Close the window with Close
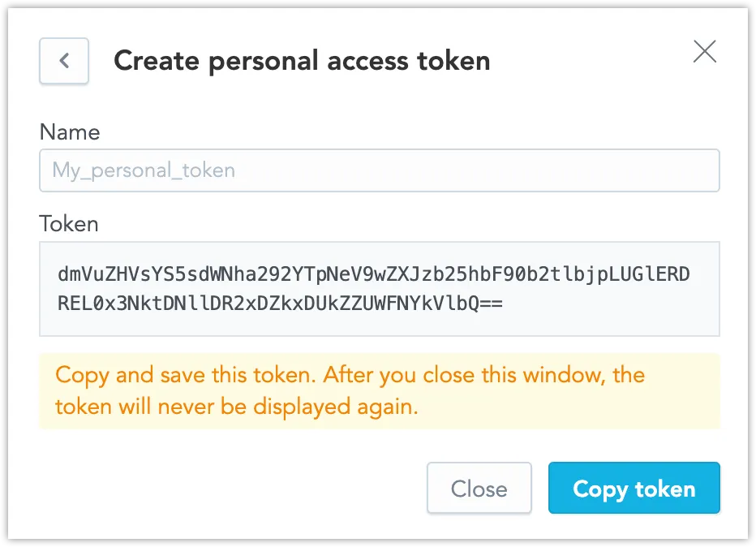 479,488
